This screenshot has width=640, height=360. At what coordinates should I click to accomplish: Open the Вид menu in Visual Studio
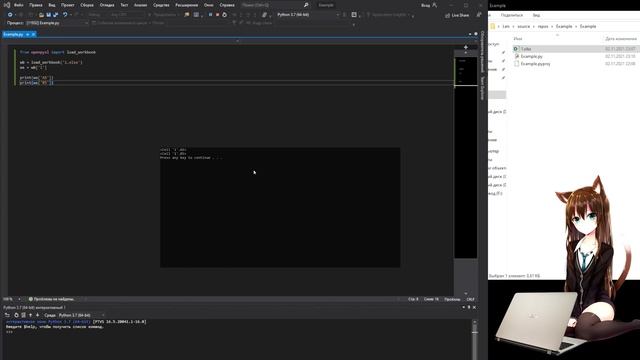[x=52, y=5]
